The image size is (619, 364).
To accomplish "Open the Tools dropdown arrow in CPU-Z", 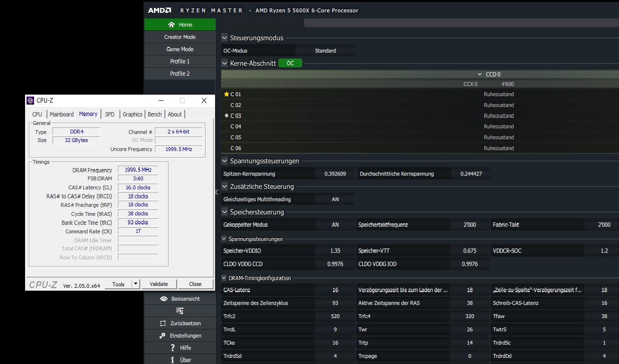I will [x=135, y=284].
